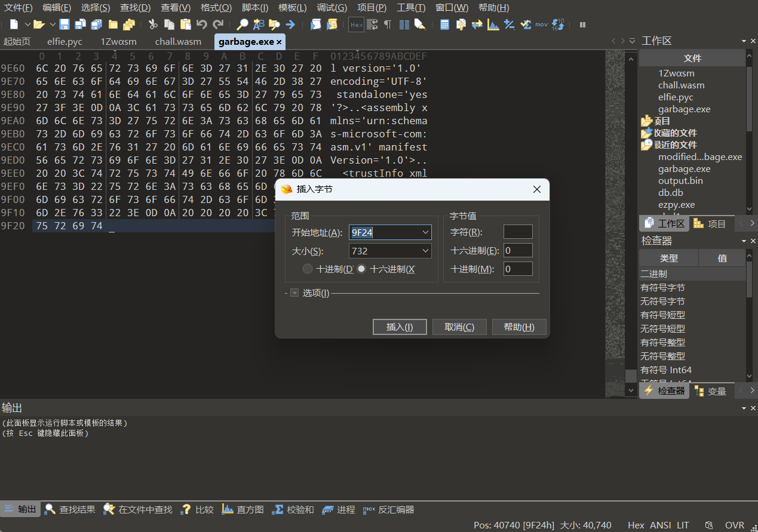Click the Compare files arrows icon
The width and height of the screenshot is (758, 532).
click(477, 24)
